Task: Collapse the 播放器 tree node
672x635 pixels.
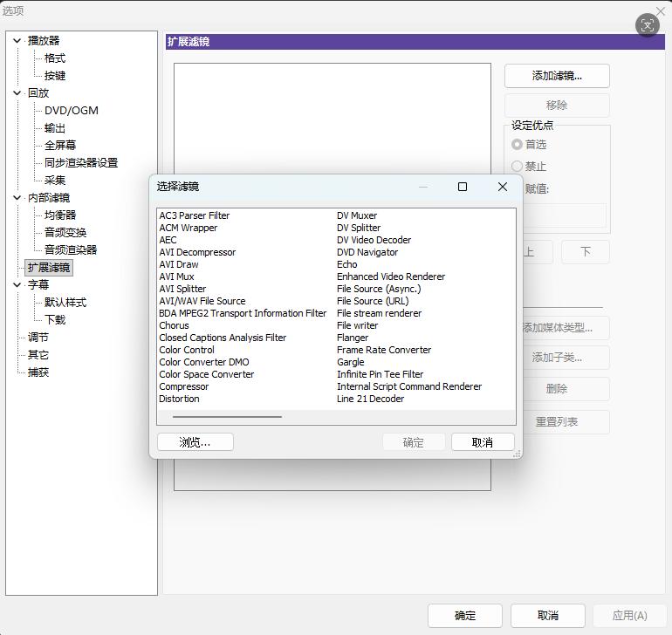Action: coord(17,41)
